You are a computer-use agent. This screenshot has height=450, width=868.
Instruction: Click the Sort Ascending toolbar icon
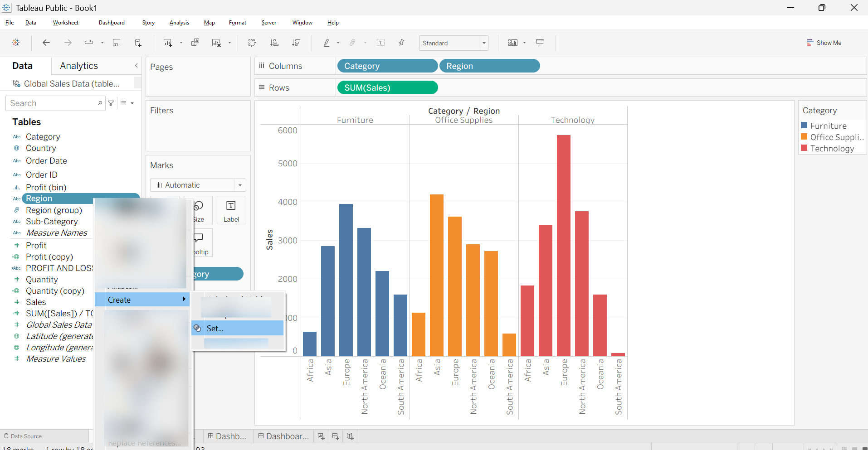274,43
